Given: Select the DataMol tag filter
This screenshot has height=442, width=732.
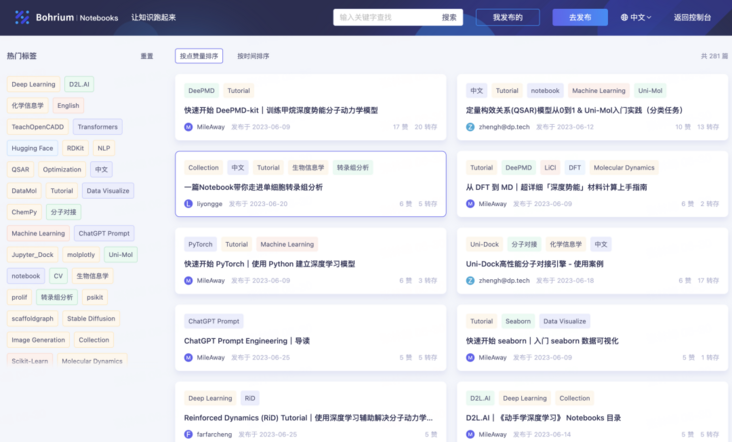Looking at the screenshot, I should coord(24,191).
